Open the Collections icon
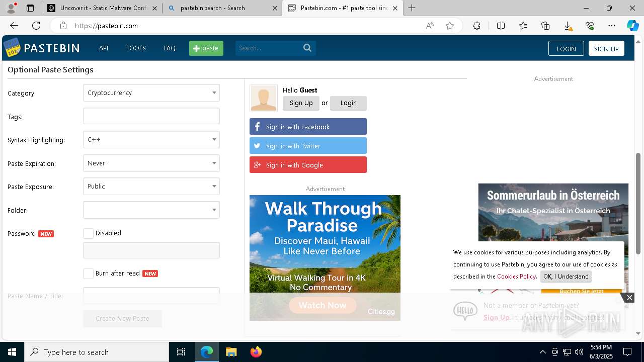644x362 pixels. [545, 26]
